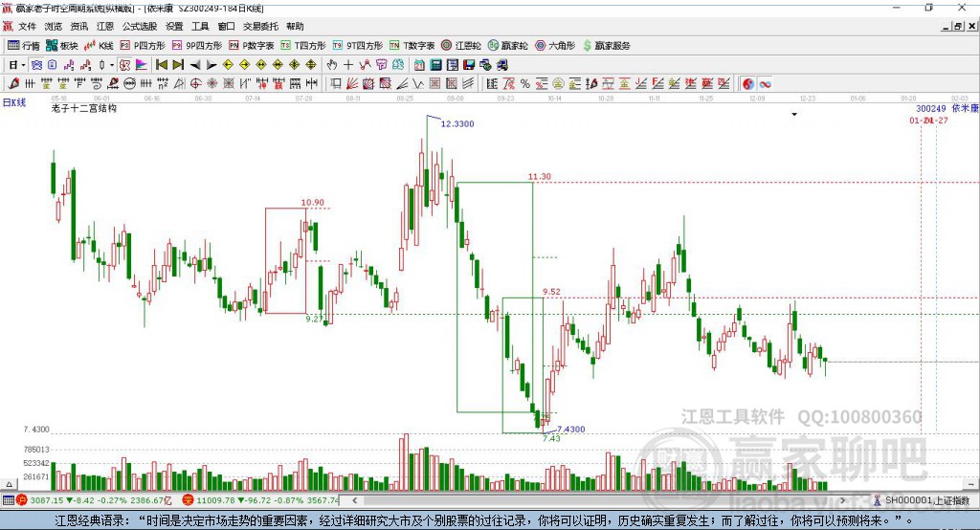Open the P四方形 tool
980x530 pixels.
tap(143, 46)
